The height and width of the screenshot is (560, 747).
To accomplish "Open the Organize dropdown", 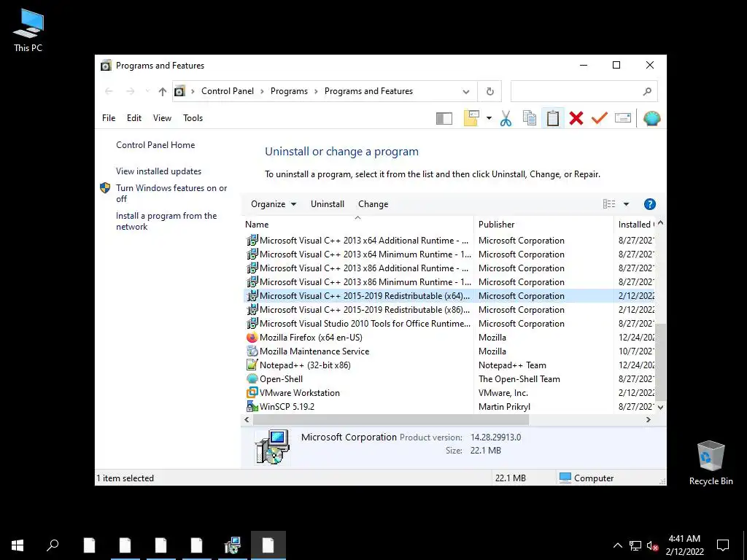I will [274, 204].
